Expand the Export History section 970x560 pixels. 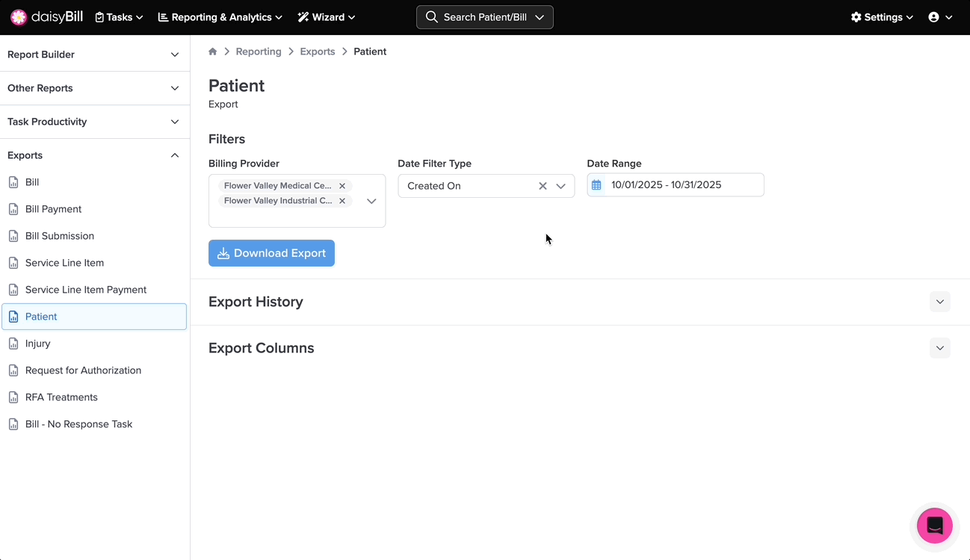pos(939,302)
